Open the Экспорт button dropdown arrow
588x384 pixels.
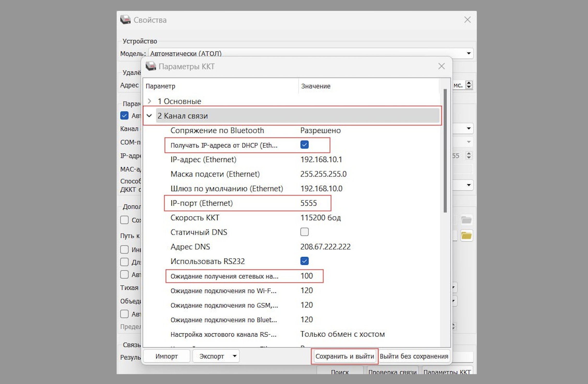pos(235,356)
